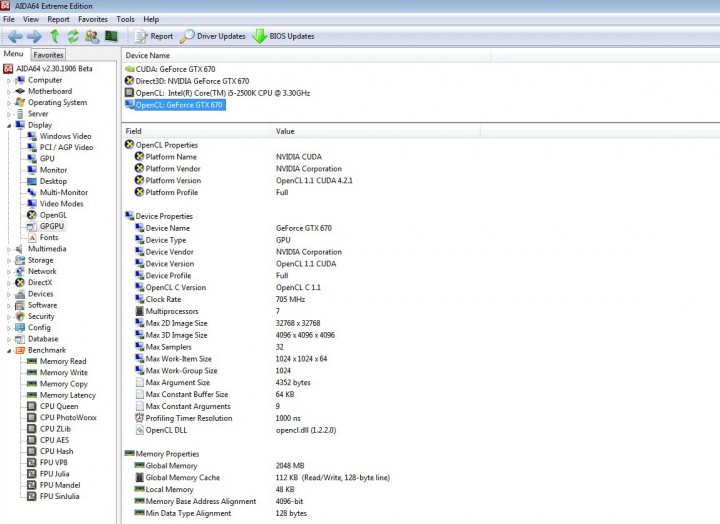
Task: Expand the Operating System tree node
Action: (x=9, y=103)
